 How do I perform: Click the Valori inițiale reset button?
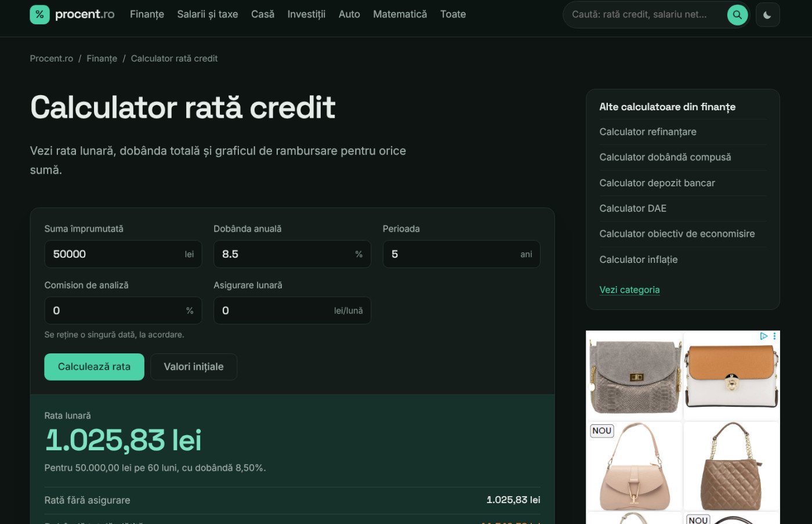[x=194, y=367]
